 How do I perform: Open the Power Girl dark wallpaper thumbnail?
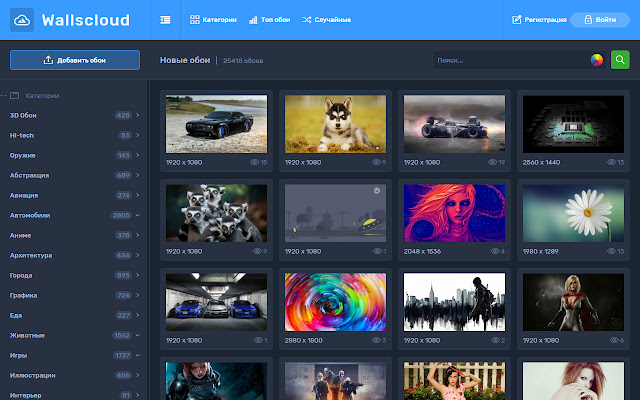573,302
